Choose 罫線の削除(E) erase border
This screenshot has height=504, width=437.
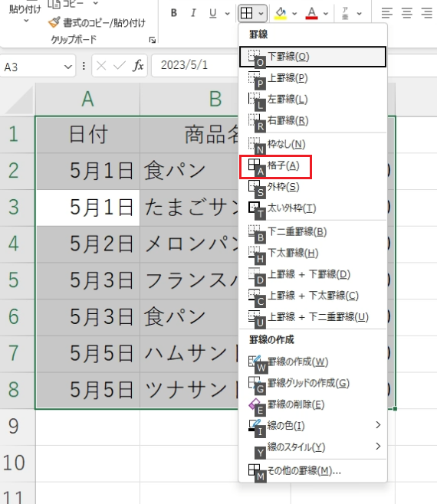[313, 404]
